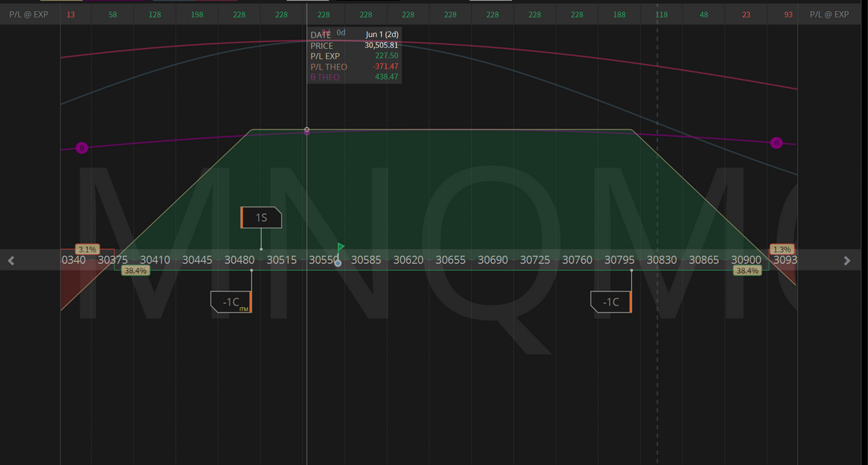Image resolution: width=868 pixels, height=465 pixels.
Task: Click the 38.4% badge near 30900
Action: coord(746,271)
